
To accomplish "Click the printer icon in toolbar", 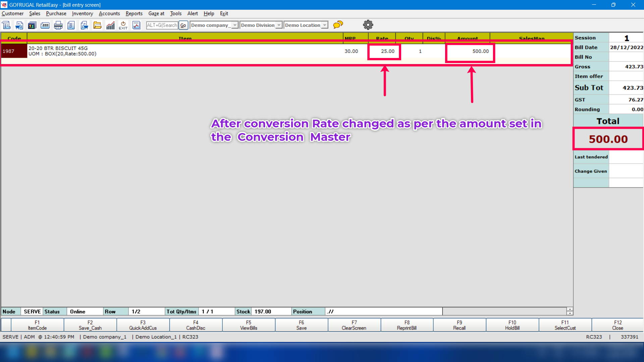I will 58,25.
